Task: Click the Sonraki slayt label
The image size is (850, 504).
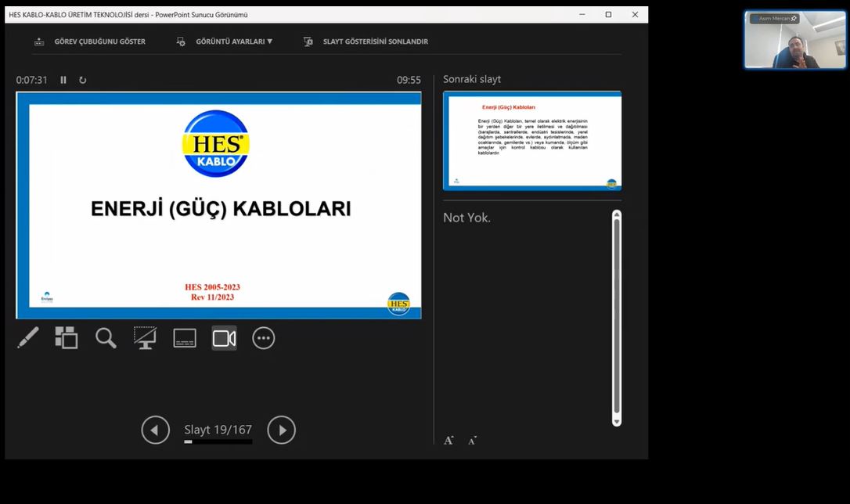Action: tap(472, 79)
